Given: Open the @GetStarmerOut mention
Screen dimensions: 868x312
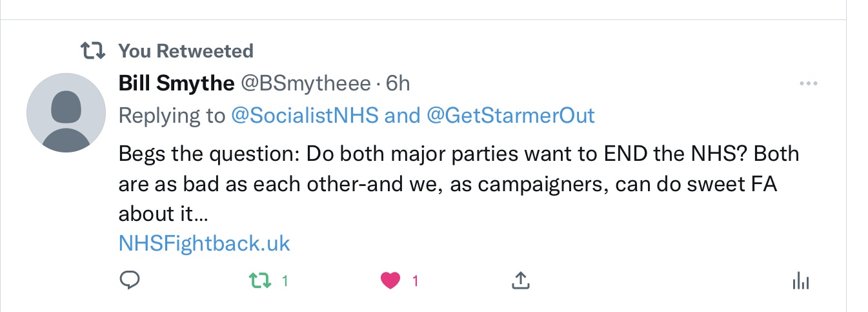Looking at the screenshot, I should point(510,116).
